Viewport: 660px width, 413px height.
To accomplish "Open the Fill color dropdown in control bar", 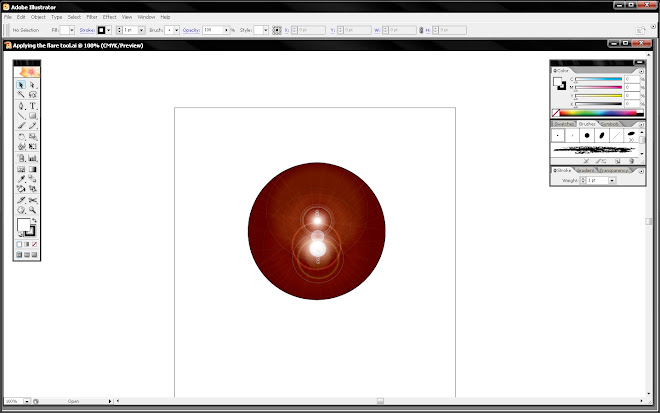I will coord(72,30).
